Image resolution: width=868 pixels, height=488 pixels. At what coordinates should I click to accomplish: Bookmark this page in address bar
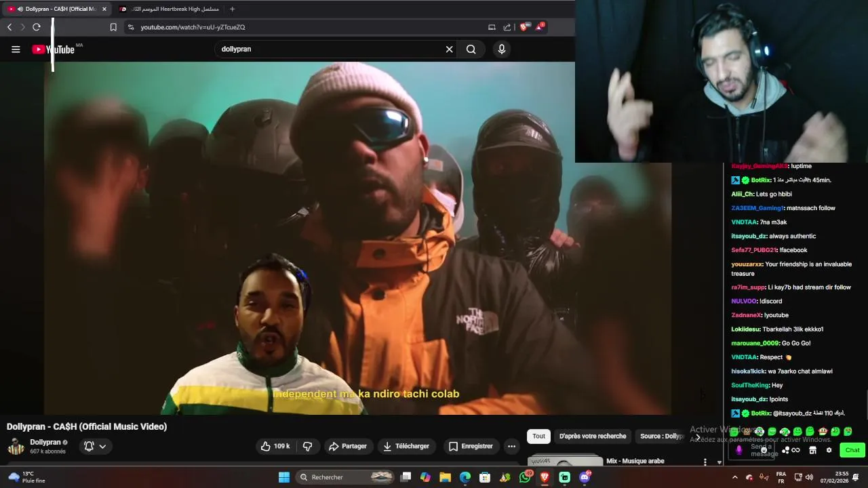coord(113,27)
